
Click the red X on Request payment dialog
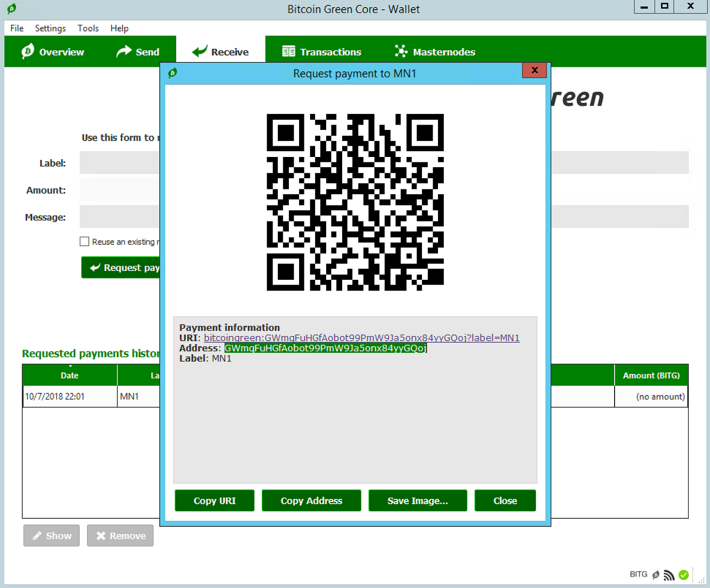click(x=534, y=71)
